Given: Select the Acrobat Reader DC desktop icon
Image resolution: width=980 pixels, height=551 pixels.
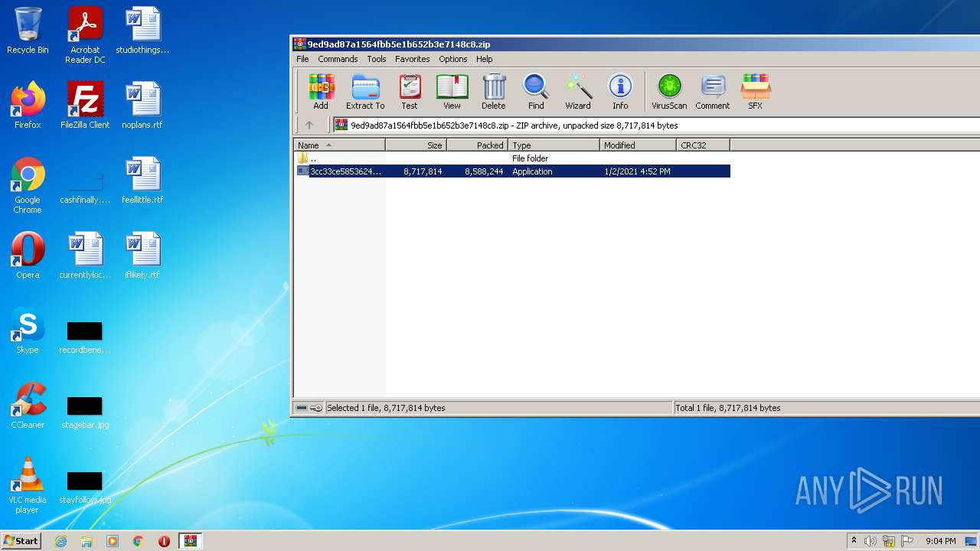Looking at the screenshot, I should pos(85,35).
